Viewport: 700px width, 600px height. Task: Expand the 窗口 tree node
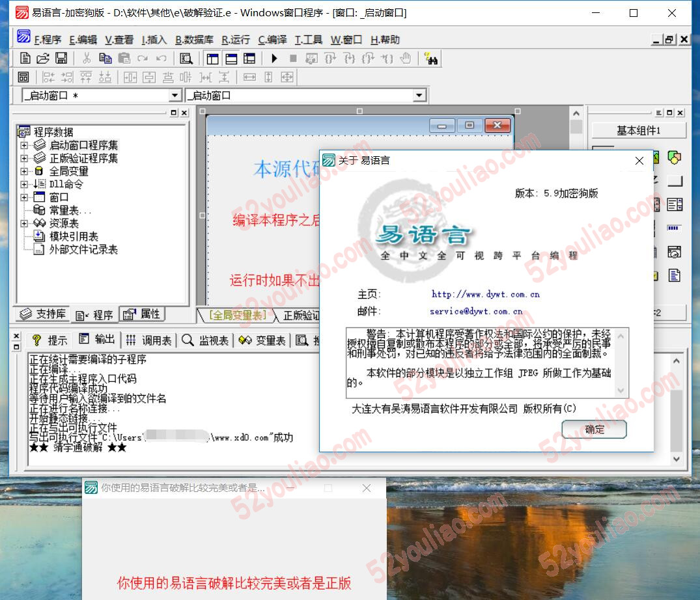tap(24, 197)
